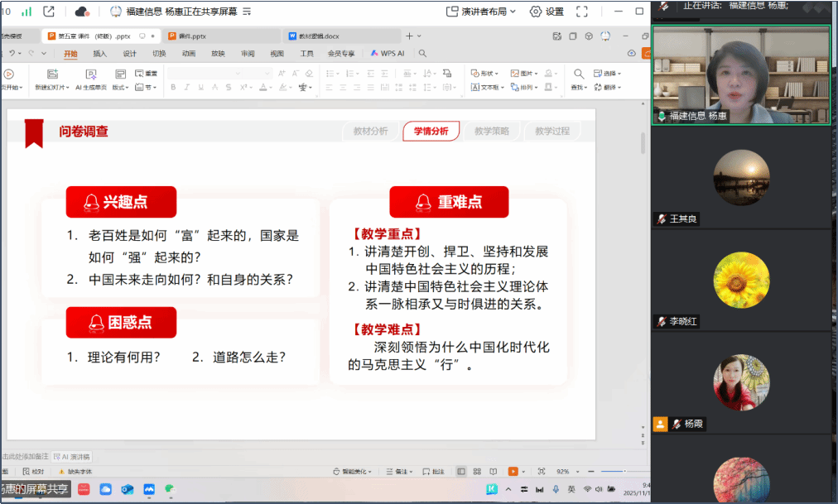Click the 教学策略 slide navigation button
838x504 pixels.
[x=492, y=131]
